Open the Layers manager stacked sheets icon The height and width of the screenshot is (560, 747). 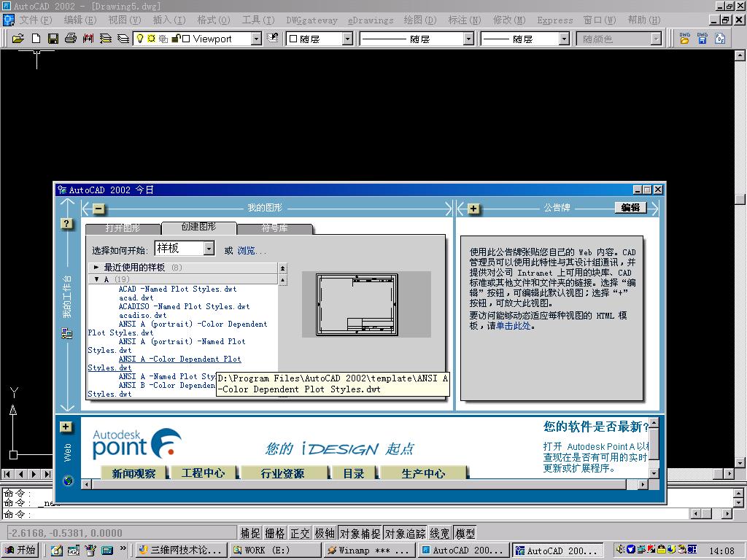tap(123, 39)
